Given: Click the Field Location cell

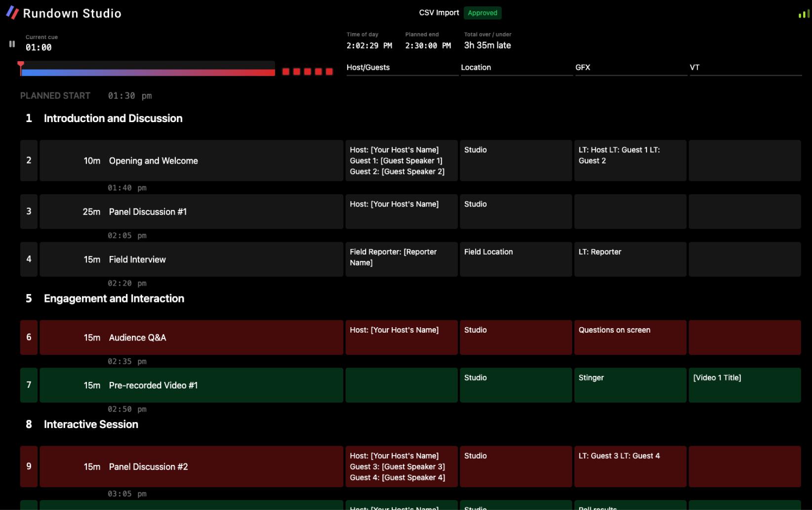Looking at the screenshot, I should click(516, 259).
